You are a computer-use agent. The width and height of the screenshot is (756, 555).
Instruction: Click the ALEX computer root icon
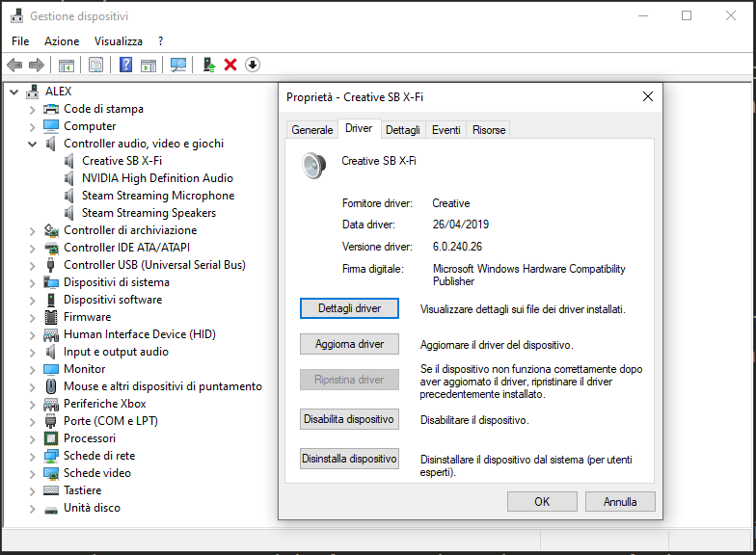[33, 91]
